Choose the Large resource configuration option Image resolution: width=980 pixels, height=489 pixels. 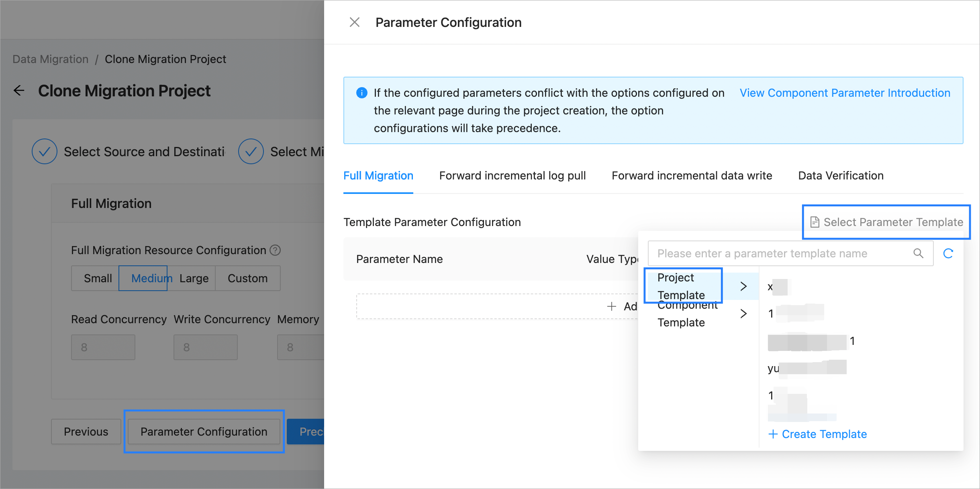[x=194, y=278]
